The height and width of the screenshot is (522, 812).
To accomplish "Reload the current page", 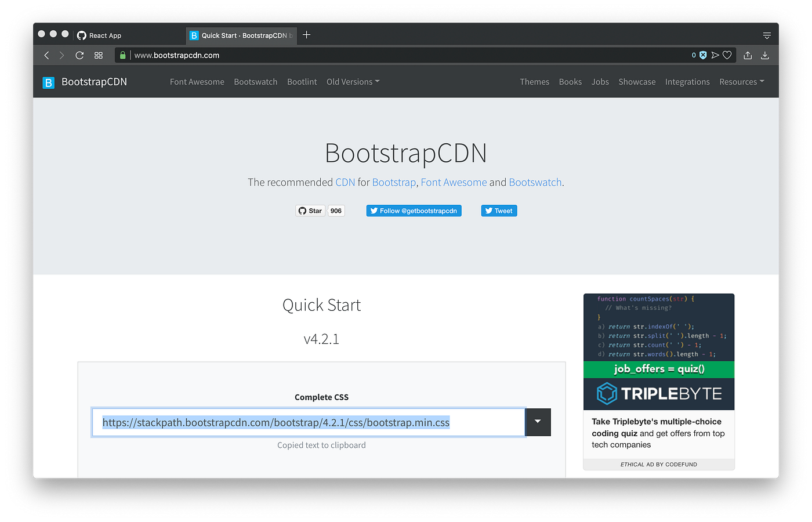I will click(79, 55).
